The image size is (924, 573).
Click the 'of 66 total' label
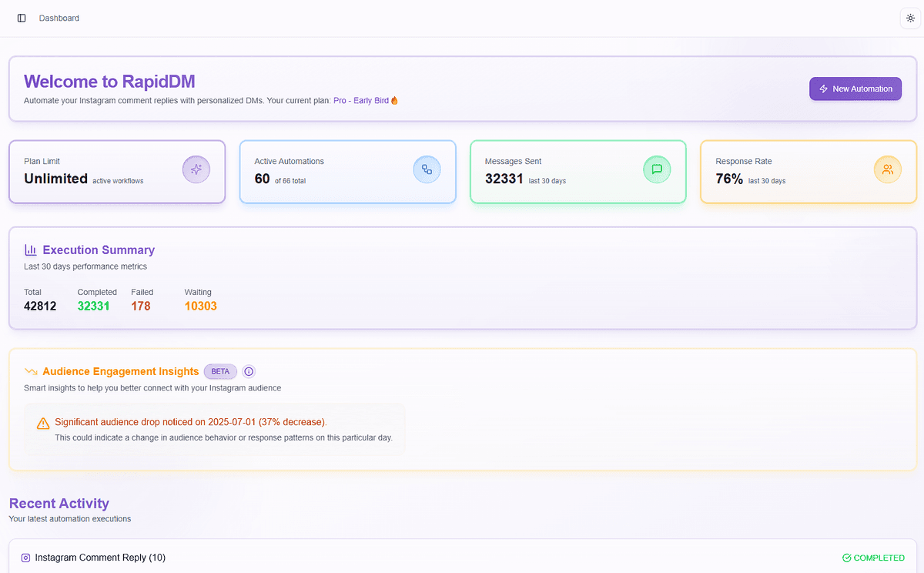tap(292, 181)
